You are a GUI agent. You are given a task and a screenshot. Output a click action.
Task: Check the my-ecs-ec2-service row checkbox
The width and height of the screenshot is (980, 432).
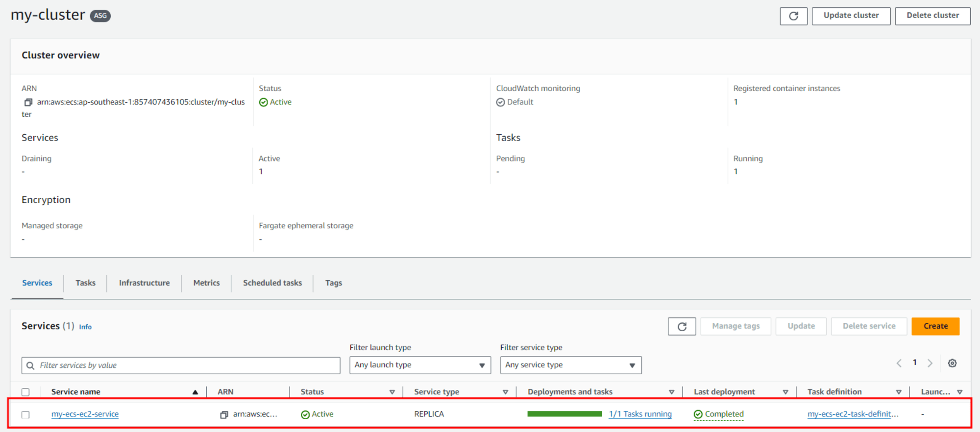pyautogui.click(x=25, y=415)
